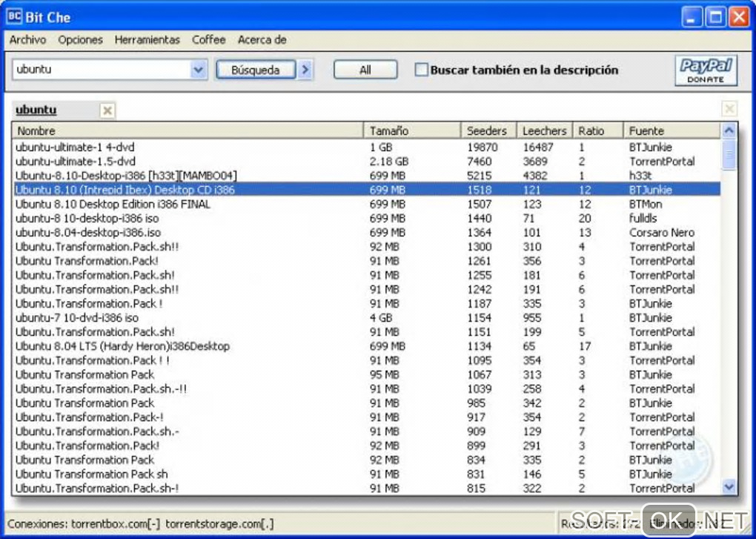Select row 'Ubuntu.Transformation.Pack.sh.-!!'
The height and width of the screenshot is (539, 756).
coord(367,389)
